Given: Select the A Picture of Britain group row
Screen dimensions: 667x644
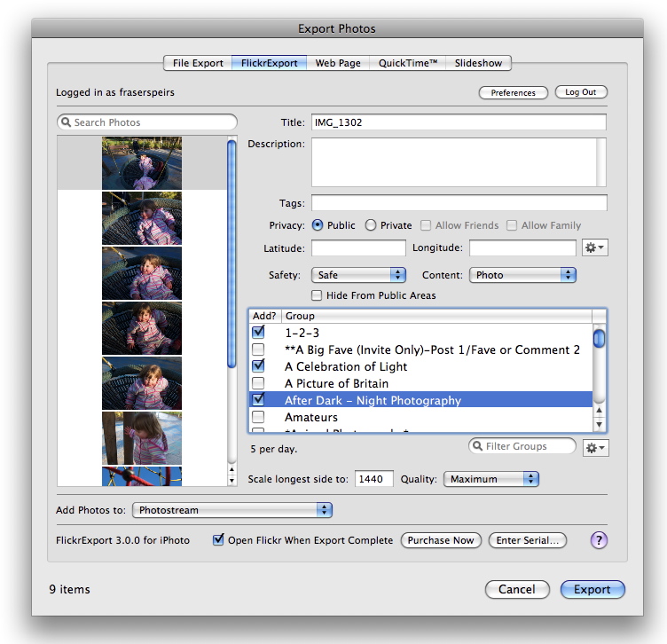Looking at the screenshot, I should point(420,383).
